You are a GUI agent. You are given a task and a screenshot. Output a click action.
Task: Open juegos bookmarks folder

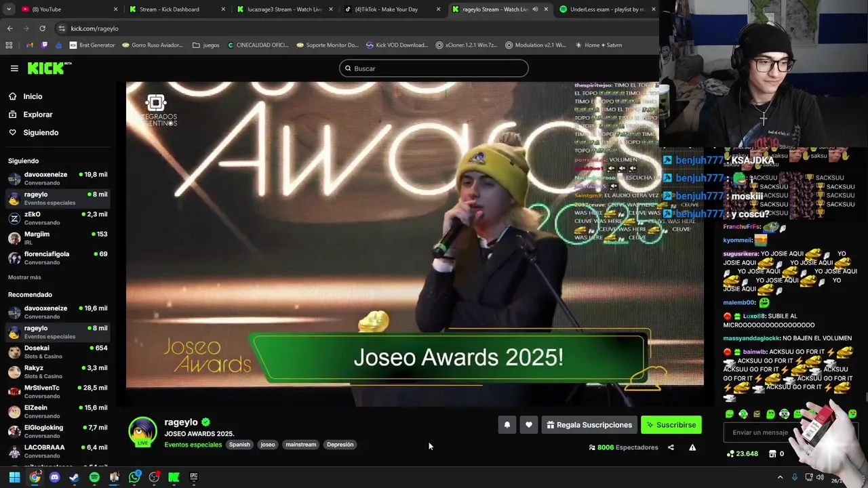206,45
